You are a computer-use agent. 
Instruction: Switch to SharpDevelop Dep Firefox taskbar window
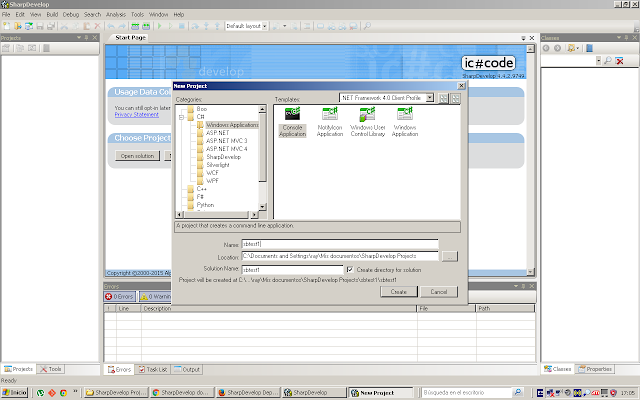pos(248,393)
